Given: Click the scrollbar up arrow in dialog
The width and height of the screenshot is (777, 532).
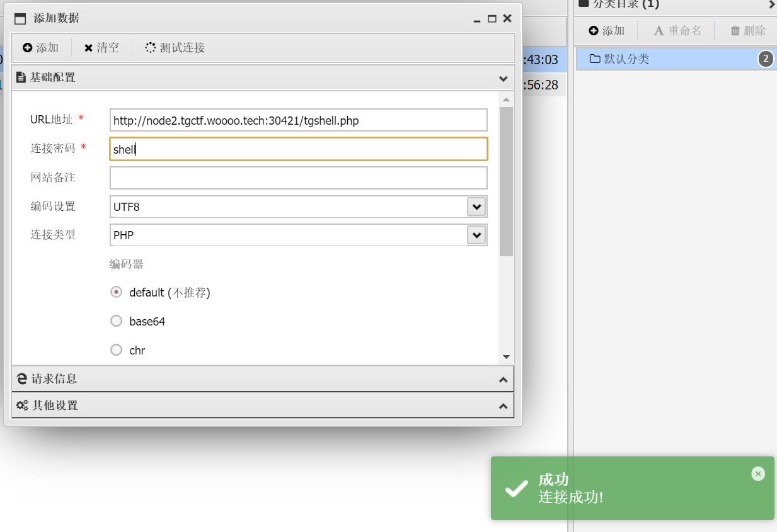Looking at the screenshot, I should pyautogui.click(x=506, y=99).
